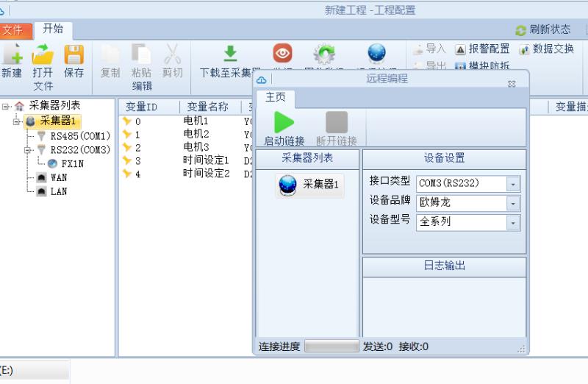Open the 设备品牌 dropdown showing 欧姆龙

513,203
